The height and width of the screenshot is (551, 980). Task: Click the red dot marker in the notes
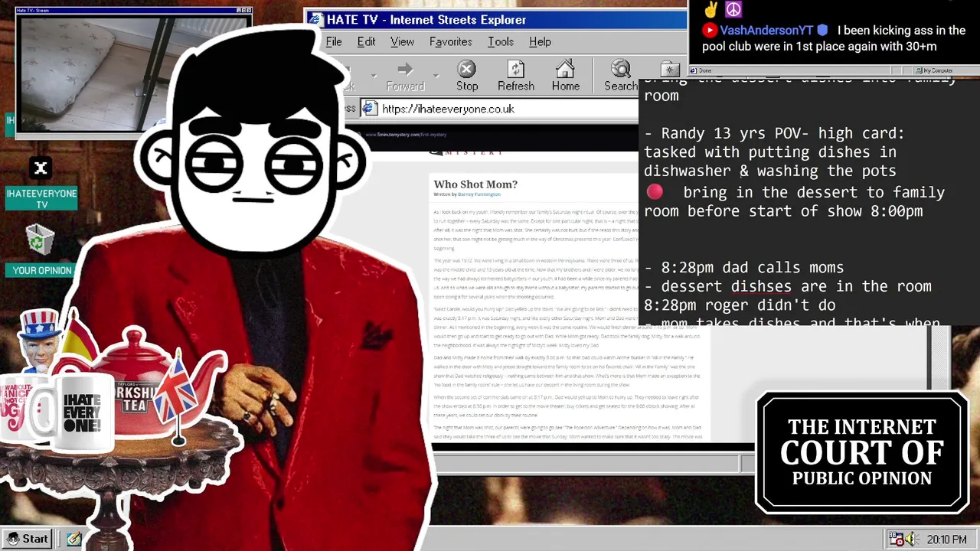655,192
